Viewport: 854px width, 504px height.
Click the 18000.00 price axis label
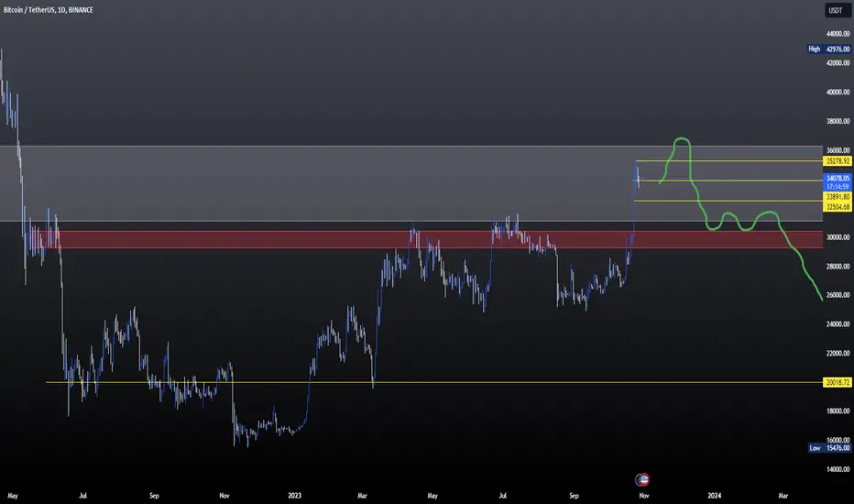tap(838, 411)
